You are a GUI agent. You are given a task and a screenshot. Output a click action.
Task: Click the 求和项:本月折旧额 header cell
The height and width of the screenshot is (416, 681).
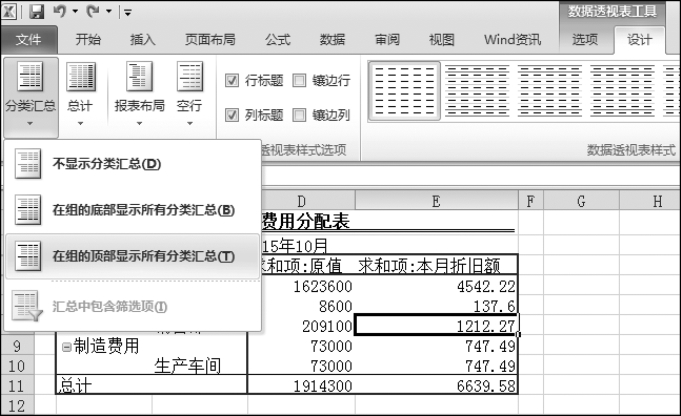(436, 265)
